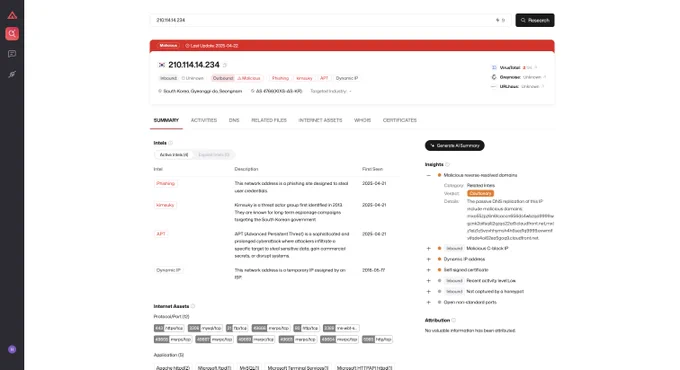The height and width of the screenshot is (370, 680).
Task: Click the Generate AI Summary button
Action: point(454,146)
